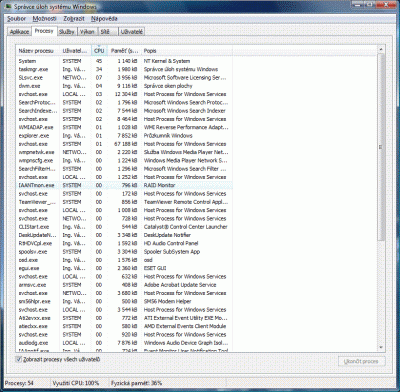Viewport: 400px width, 392px height.
Task: Select the taskmgr.exe process row
Action: tap(124, 69)
